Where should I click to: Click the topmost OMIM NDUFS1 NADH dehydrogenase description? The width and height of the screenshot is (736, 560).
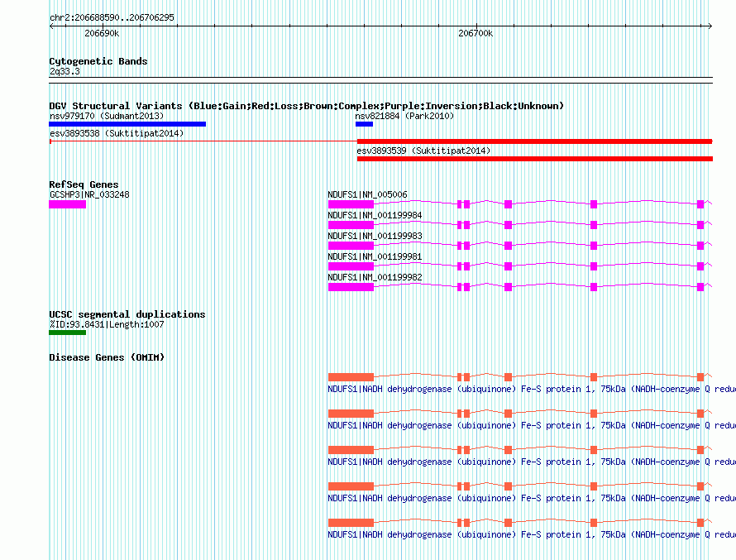(532, 389)
